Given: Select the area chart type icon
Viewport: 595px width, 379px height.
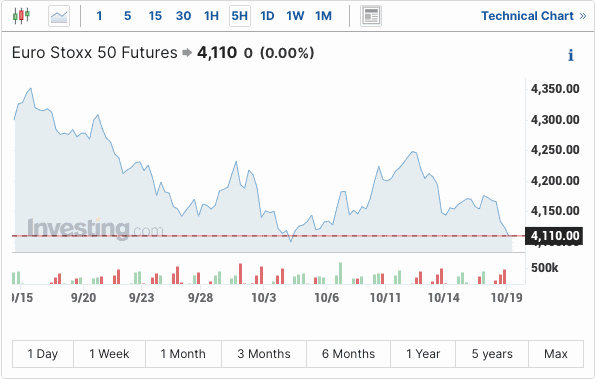Looking at the screenshot, I should [x=59, y=16].
